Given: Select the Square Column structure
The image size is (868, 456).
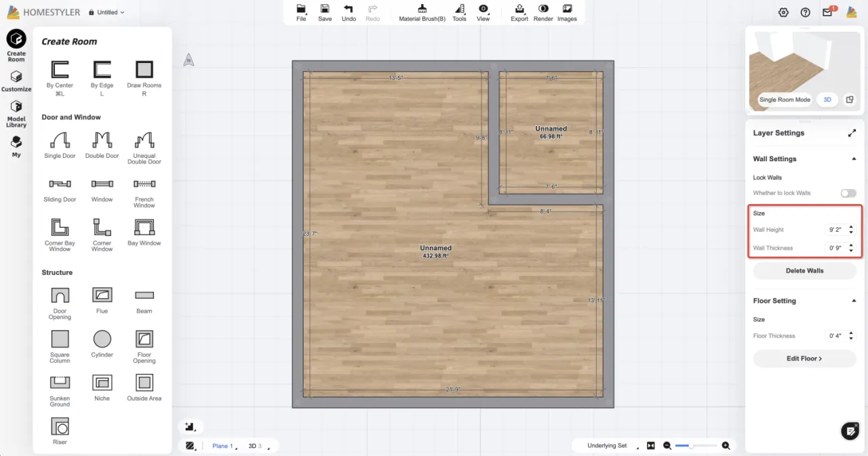Looking at the screenshot, I should pos(60,339).
